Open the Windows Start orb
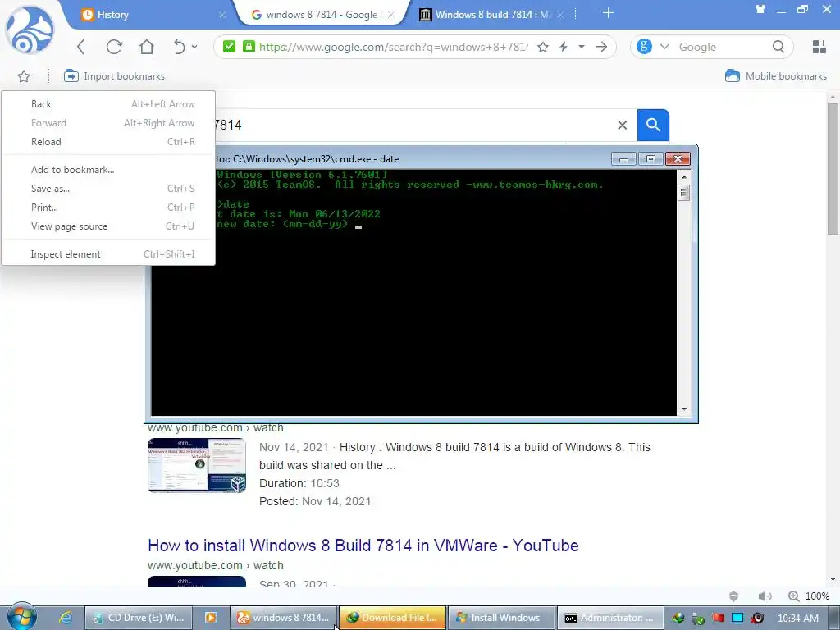This screenshot has height=630, width=840. 21,617
